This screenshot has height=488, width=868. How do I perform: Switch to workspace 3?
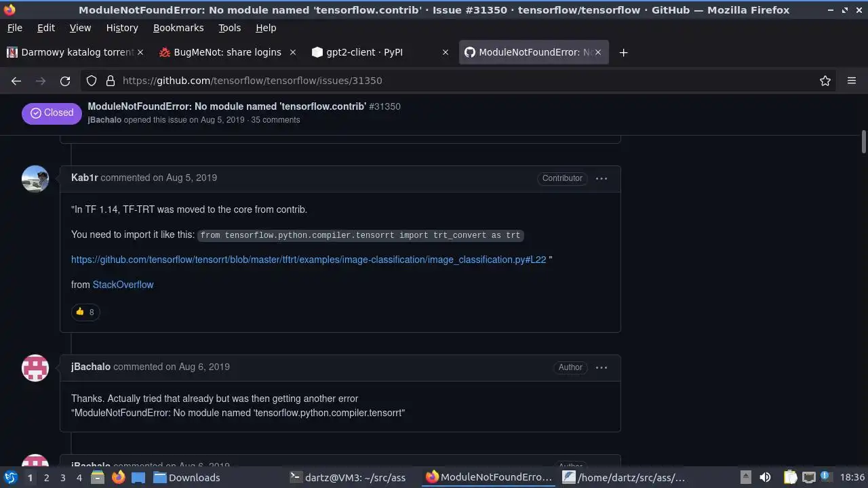click(62, 478)
